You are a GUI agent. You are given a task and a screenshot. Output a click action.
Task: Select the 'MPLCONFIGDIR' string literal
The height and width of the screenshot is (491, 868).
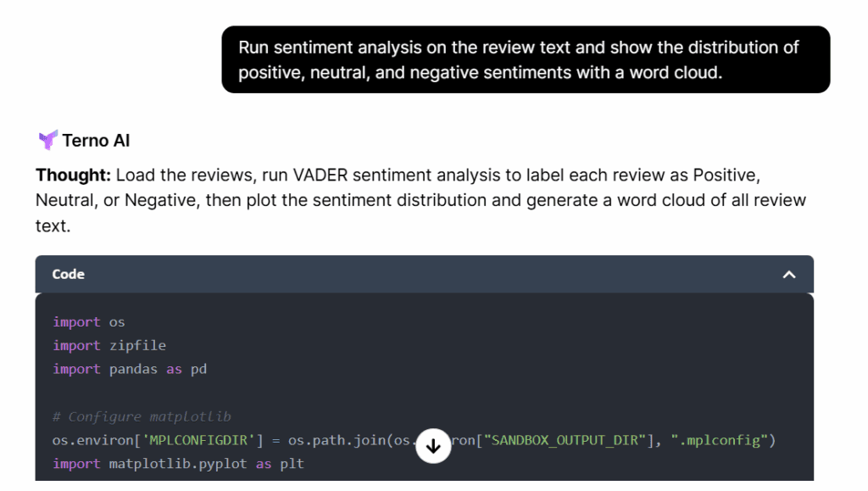coord(193,439)
